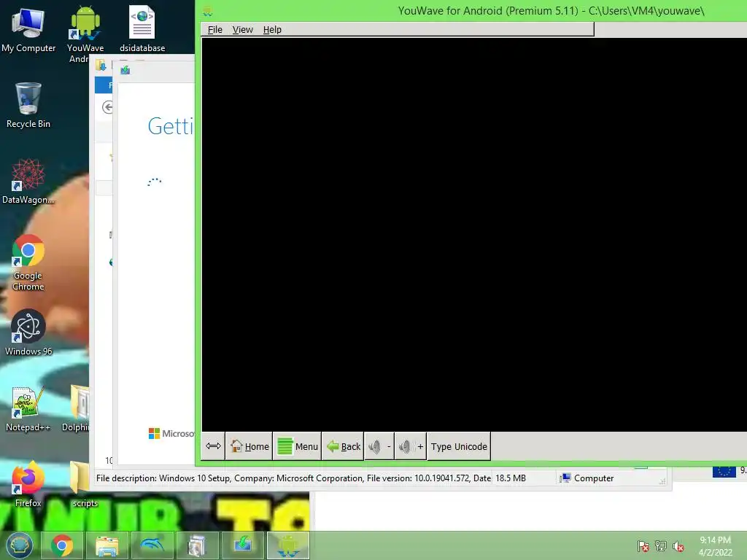Click the Type Unicode button
Viewport: 747px width, 560px height.
(x=459, y=446)
